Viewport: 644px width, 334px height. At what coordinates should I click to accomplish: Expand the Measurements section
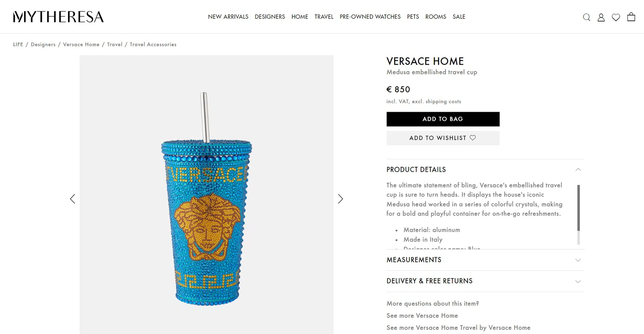pyautogui.click(x=485, y=260)
